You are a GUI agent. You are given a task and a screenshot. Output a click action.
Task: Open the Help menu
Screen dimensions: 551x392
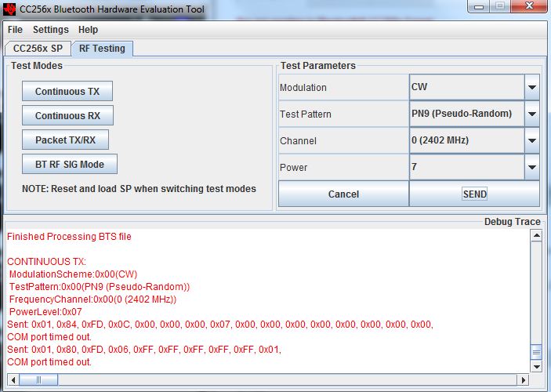coord(89,30)
